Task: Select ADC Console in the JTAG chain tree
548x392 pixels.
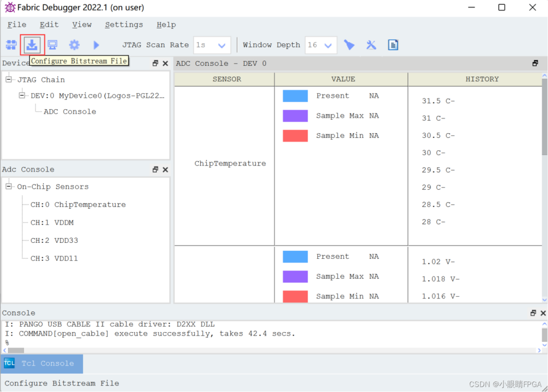Action: pyautogui.click(x=70, y=112)
